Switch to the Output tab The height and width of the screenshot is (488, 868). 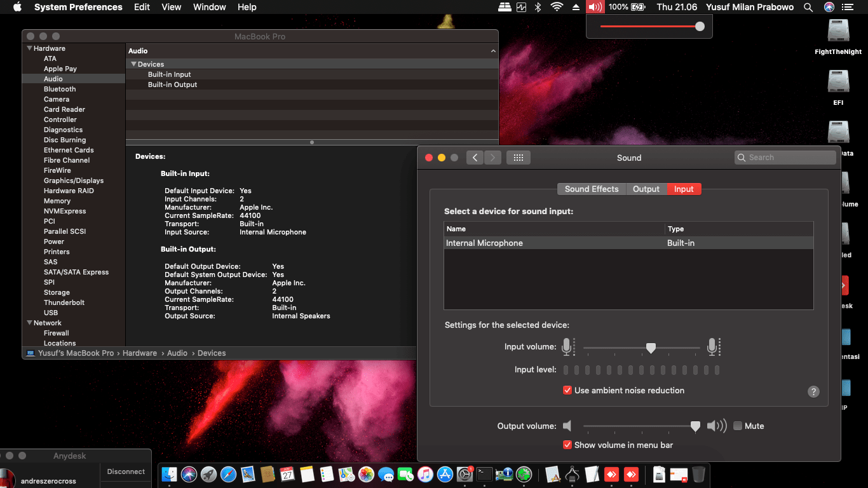pyautogui.click(x=646, y=189)
